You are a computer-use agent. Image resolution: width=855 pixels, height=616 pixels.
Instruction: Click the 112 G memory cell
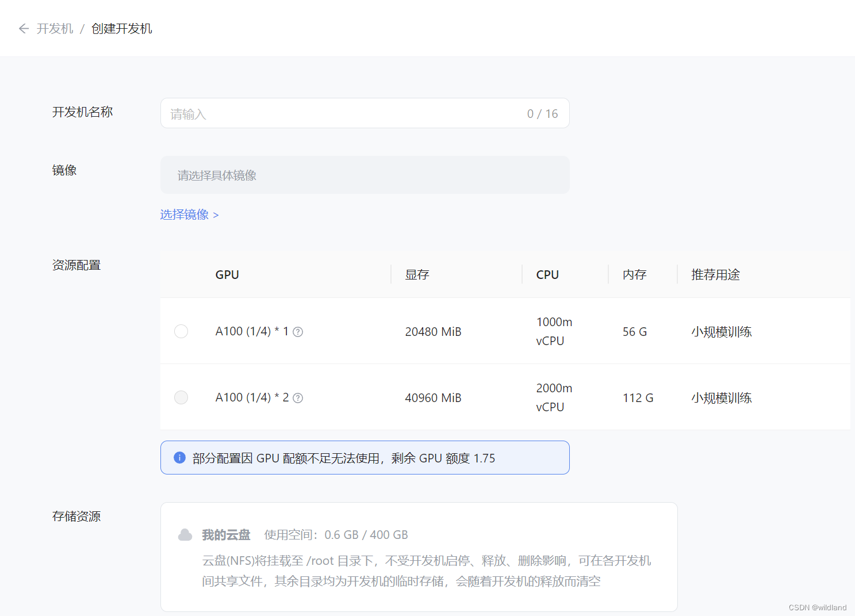(638, 398)
